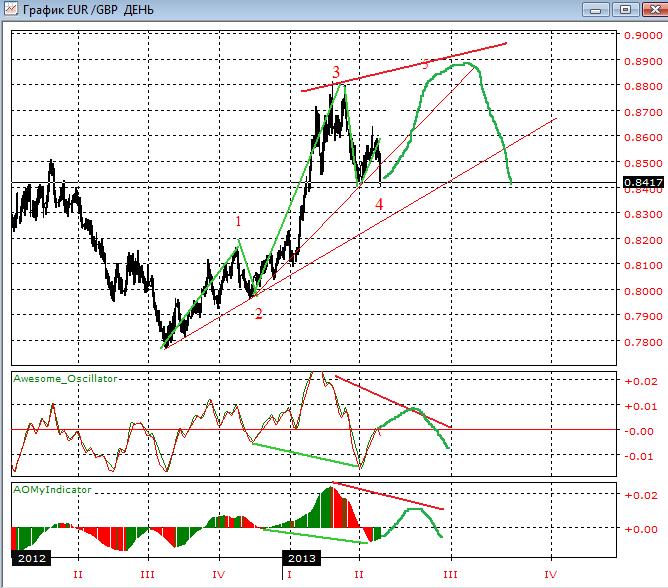Click the 0.9000 price scale label
Image resolution: width=668 pixels, height=588 pixels.
pos(643,35)
